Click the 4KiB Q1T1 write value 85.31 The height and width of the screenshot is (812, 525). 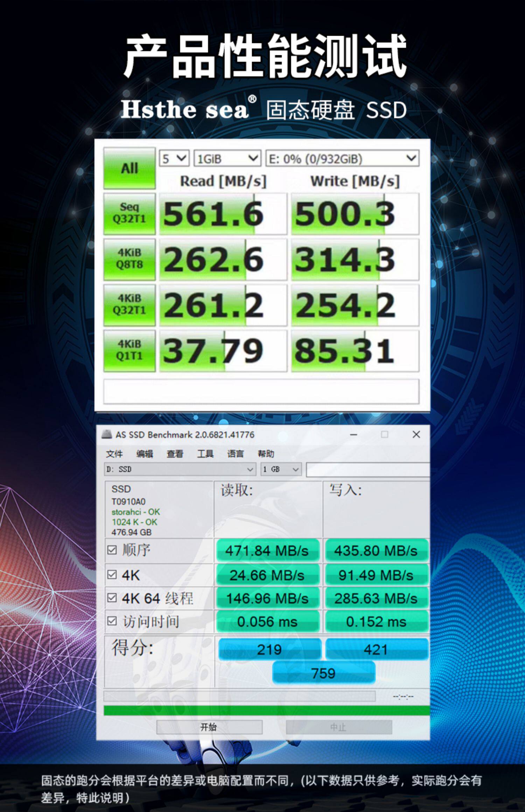(355, 350)
